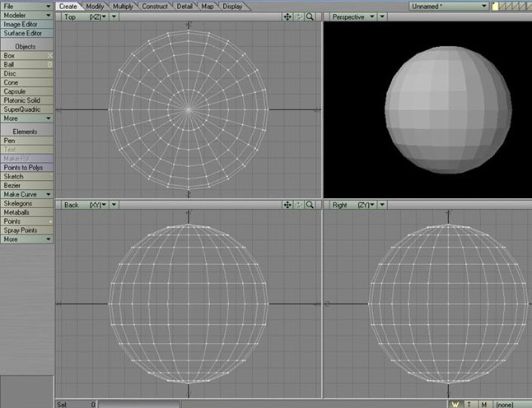This screenshot has width=532, height=408.
Task: Open the File dropdown menu
Action: point(27,6)
